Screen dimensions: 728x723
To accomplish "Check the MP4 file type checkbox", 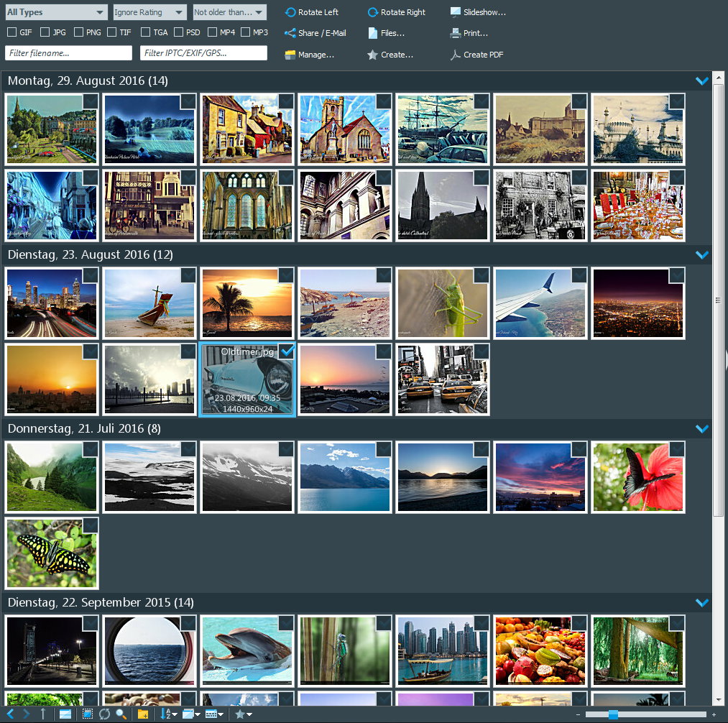I will click(x=213, y=32).
